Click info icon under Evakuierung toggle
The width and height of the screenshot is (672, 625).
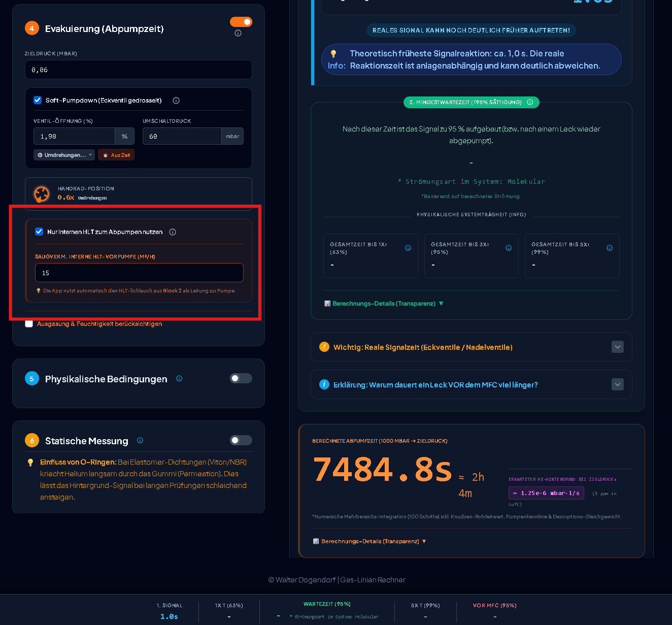click(238, 33)
